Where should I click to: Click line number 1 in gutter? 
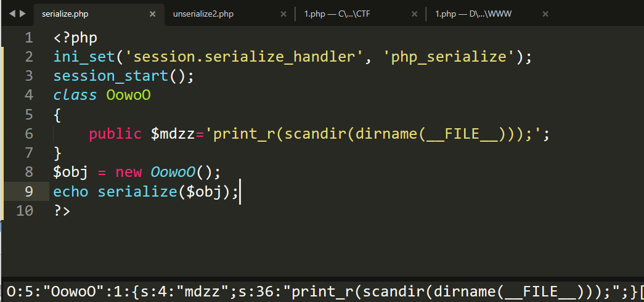point(29,38)
